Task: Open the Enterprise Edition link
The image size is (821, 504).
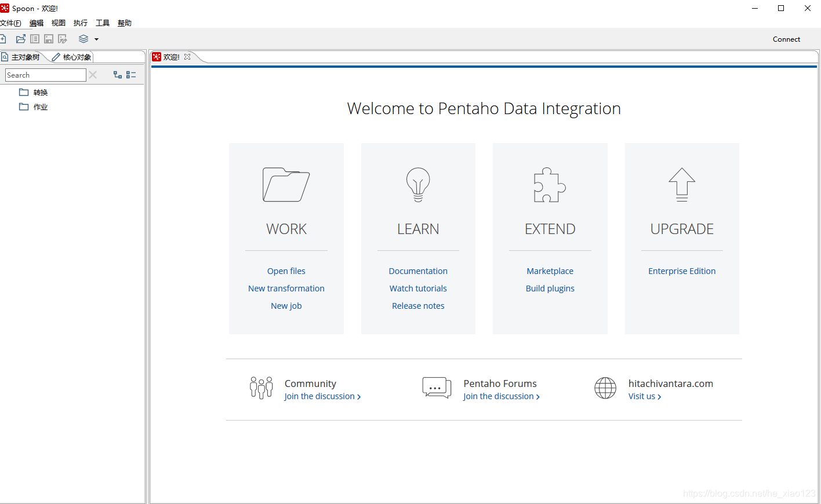Action: (682, 271)
